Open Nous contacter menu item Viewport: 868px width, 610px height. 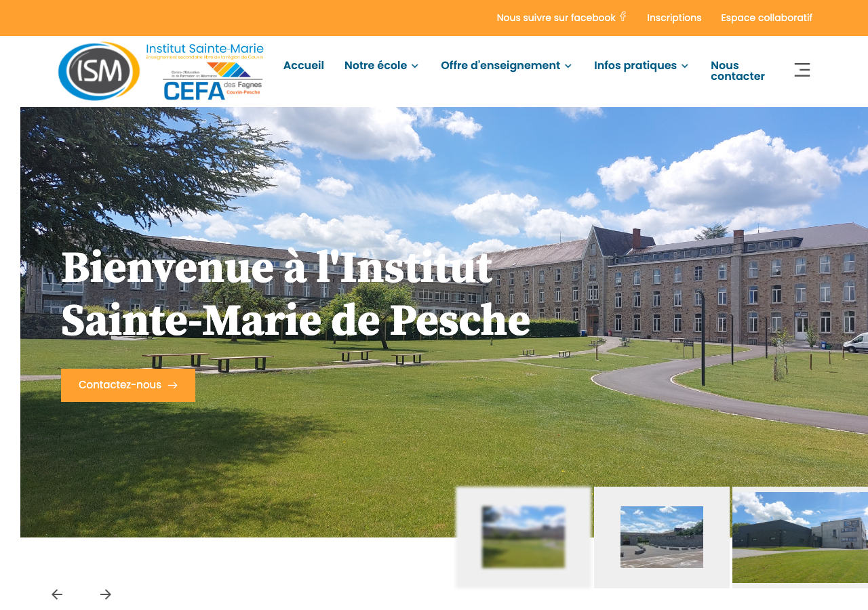(x=738, y=71)
